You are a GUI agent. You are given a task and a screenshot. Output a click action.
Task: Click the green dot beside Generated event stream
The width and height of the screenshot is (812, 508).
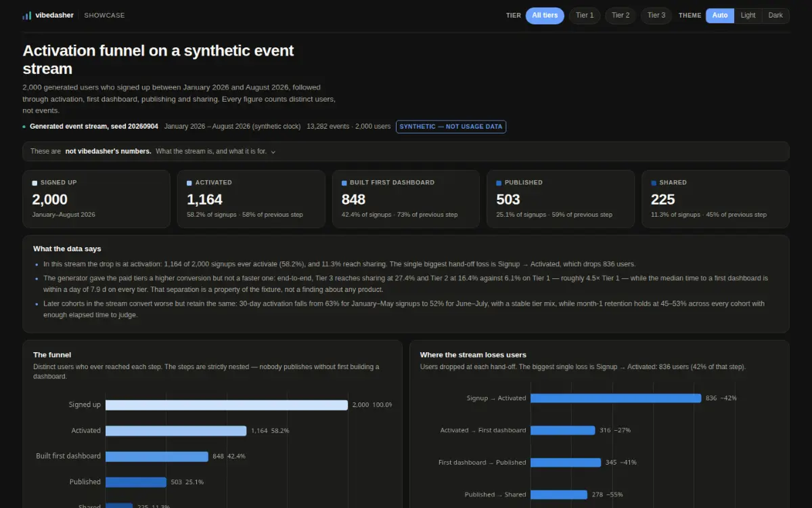pyautogui.click(x=24, y=127)
